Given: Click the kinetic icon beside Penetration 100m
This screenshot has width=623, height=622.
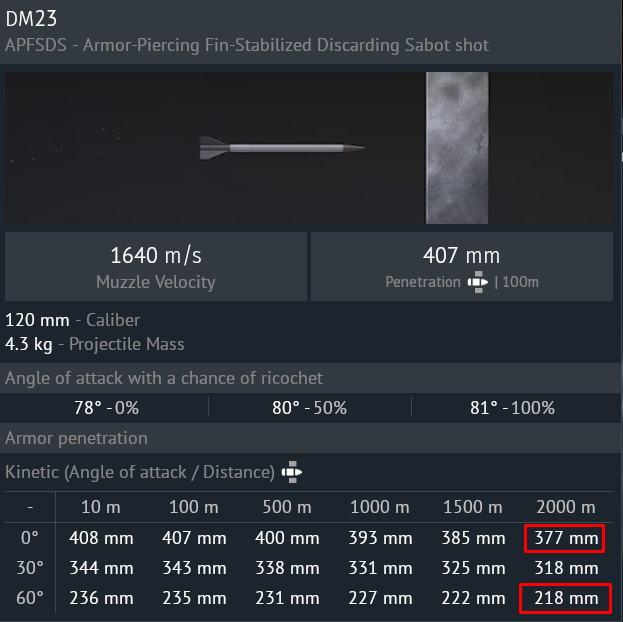Looking at the screenshot, I should pos(480,282).
